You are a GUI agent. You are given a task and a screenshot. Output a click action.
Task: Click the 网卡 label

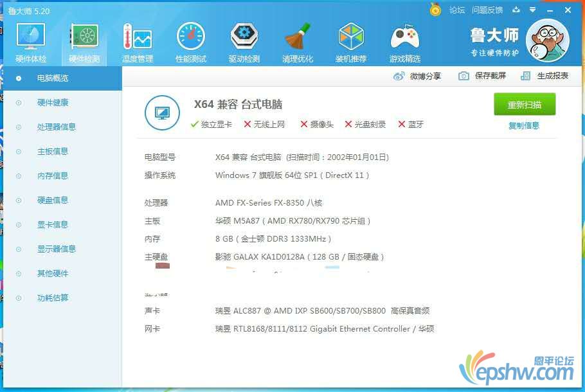152,329
